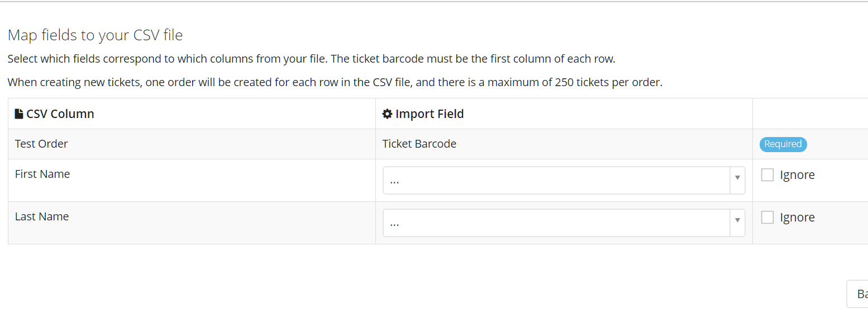Tick the Ignore checkbox for First Name

pos(767,175)
